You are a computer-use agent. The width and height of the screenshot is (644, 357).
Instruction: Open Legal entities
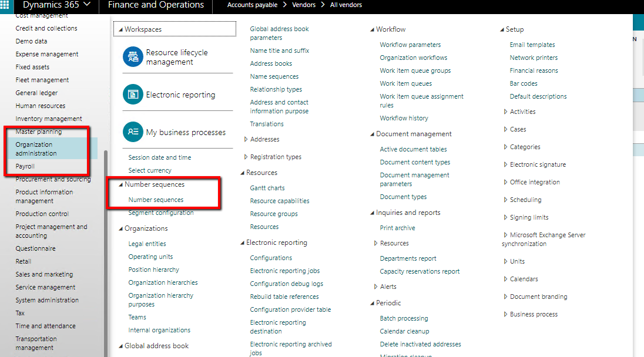click(147, 244)
